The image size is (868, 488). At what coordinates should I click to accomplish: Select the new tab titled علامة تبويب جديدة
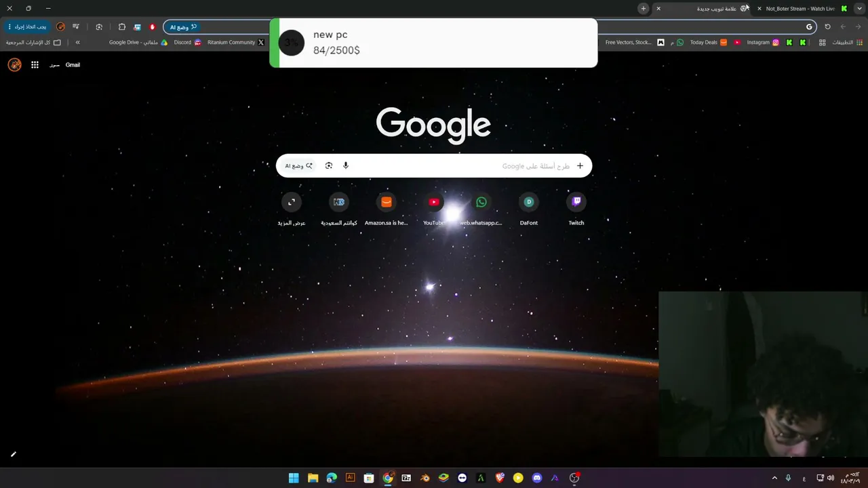click(701, 9)
